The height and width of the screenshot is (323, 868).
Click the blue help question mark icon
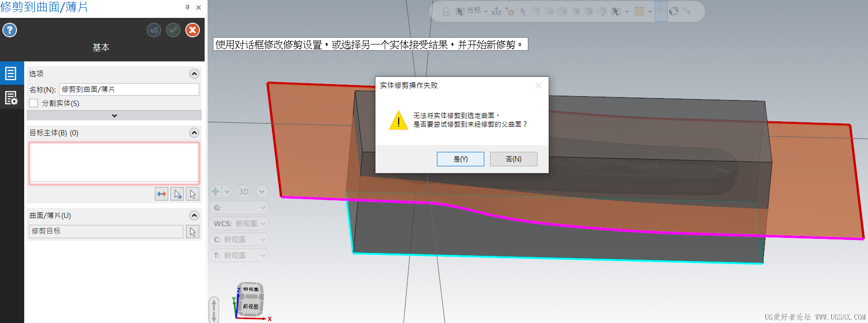(x=10, y=30)
